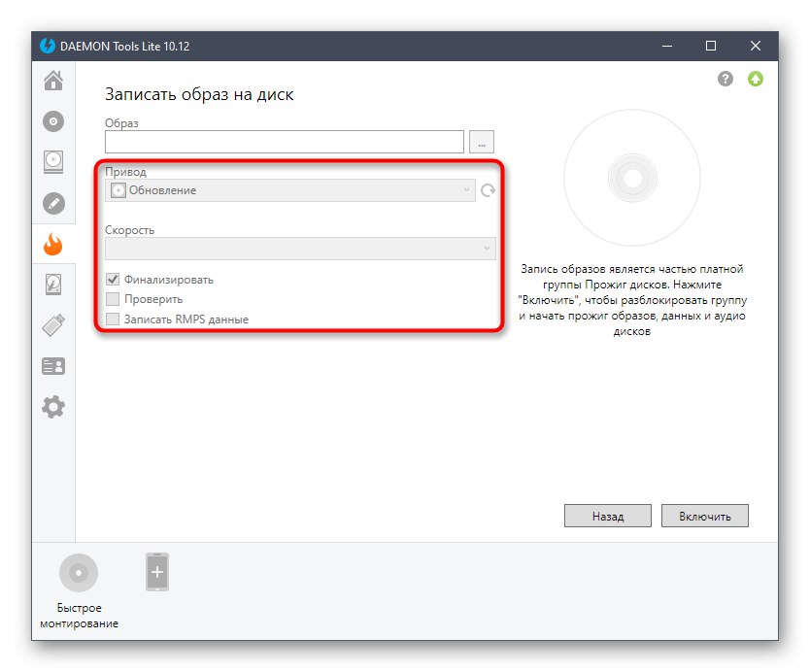Viewport: 810px width, 672px height.
Task: Enable the Проверить option
Action: click(x=113, y=299)
